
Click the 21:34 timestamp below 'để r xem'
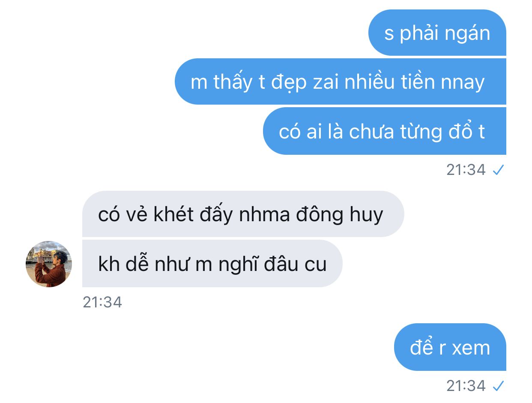466,386
